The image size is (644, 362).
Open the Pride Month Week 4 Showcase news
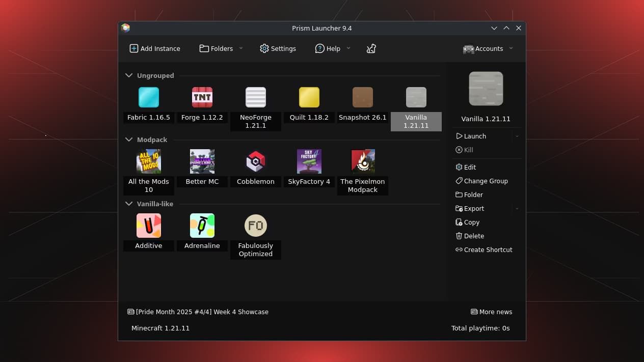pyautogui.click(x=198, y=312)
